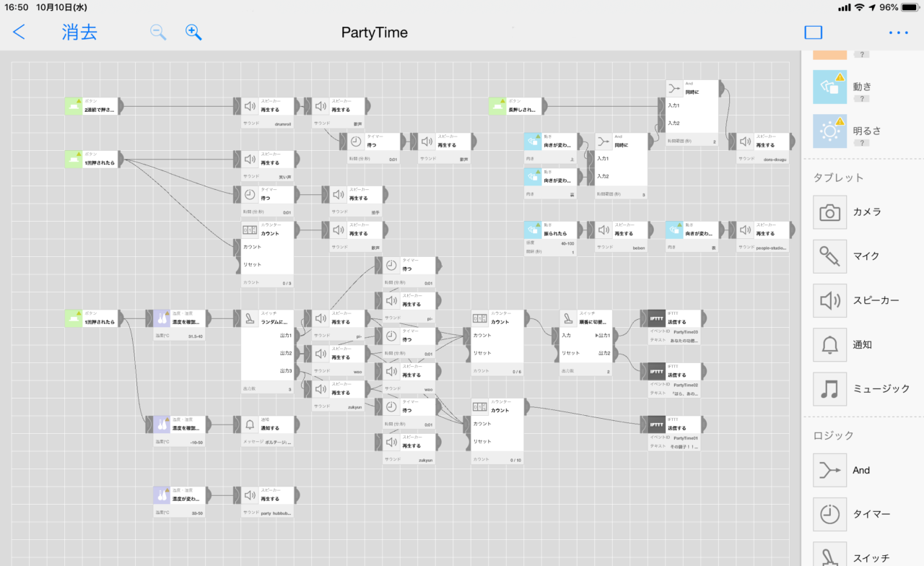Go back using the top-left arrow

pos(19,32)
